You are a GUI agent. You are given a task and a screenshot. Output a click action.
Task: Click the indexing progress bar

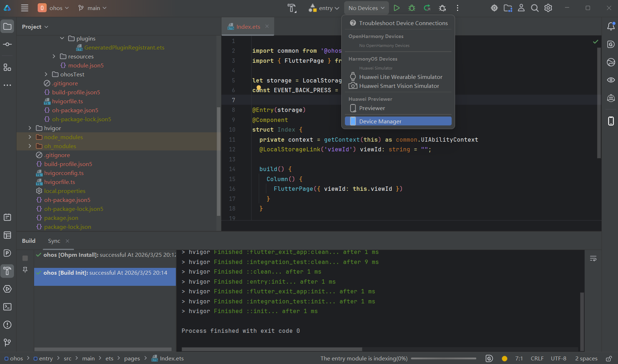coord(443,358)
